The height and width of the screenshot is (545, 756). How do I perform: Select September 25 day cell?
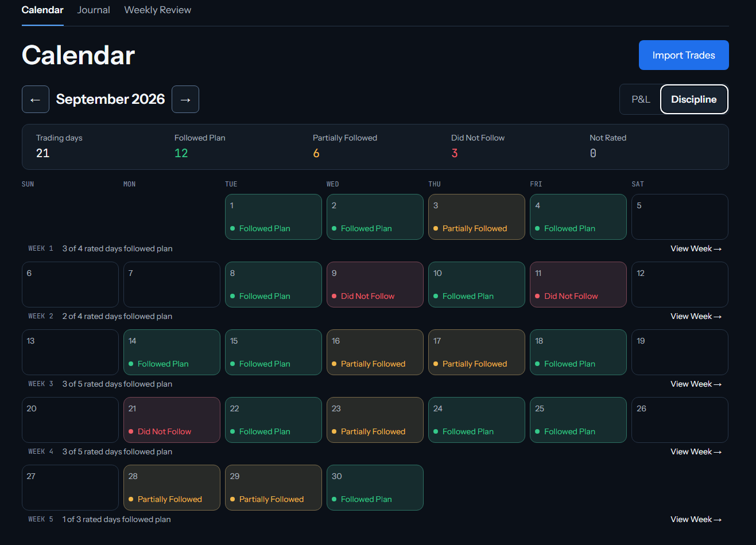click(x=578, y=420)
